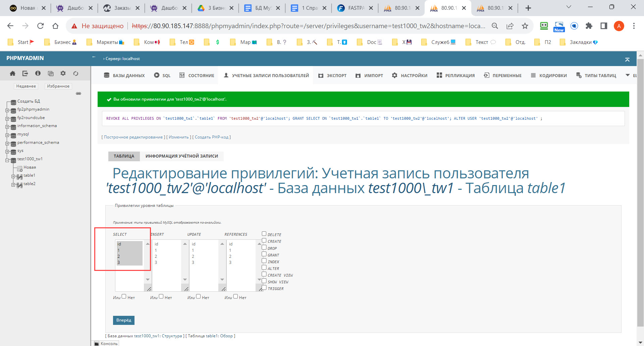Open the 'Базы данных' tab

124,75
